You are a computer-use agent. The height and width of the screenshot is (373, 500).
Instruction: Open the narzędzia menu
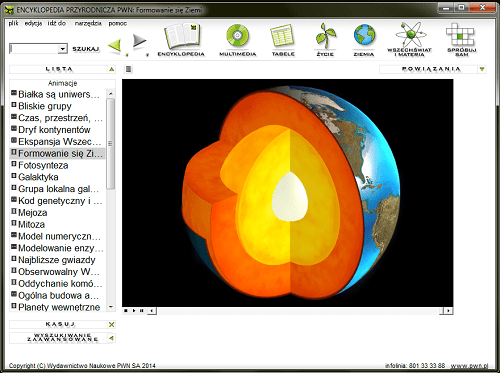tap(88, 23)
